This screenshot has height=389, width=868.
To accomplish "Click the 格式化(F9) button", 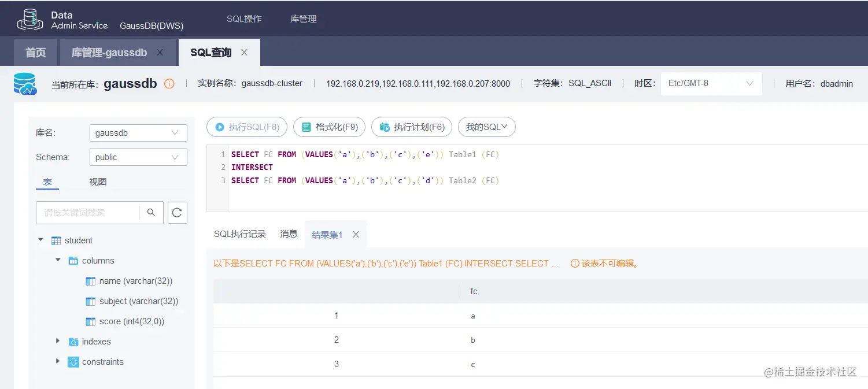I will pos(329,127).
